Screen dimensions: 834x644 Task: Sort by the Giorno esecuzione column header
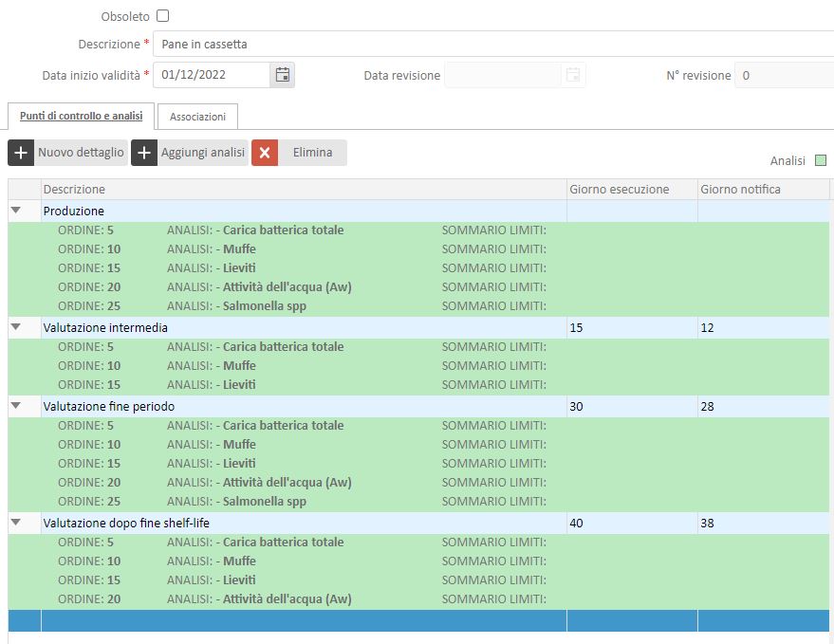click(x=633, y=190)
